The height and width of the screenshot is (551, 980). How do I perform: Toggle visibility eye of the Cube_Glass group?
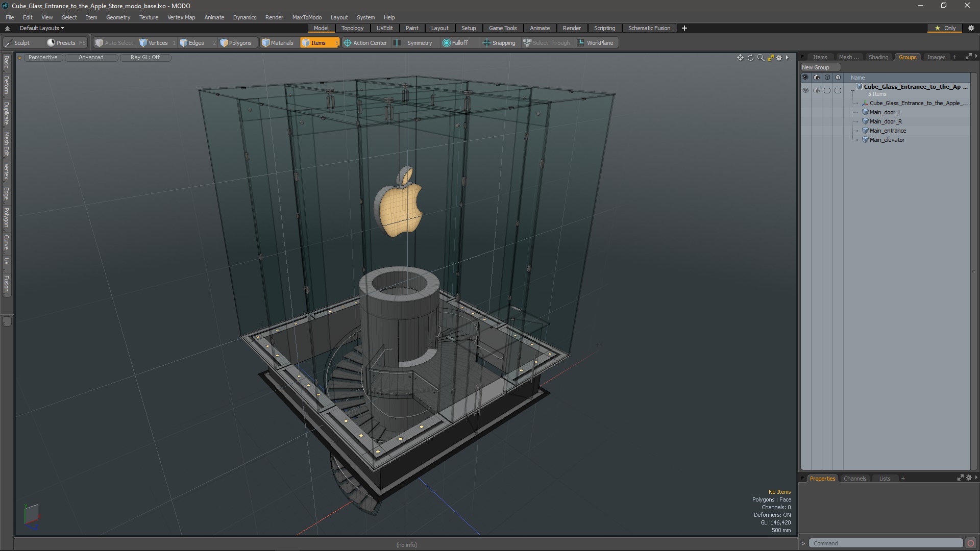805,90
